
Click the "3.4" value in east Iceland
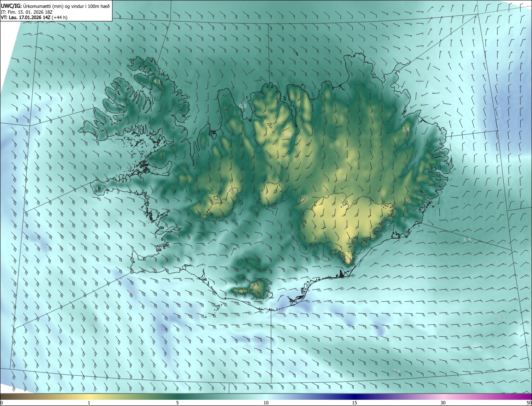click(x=406, y=130)
